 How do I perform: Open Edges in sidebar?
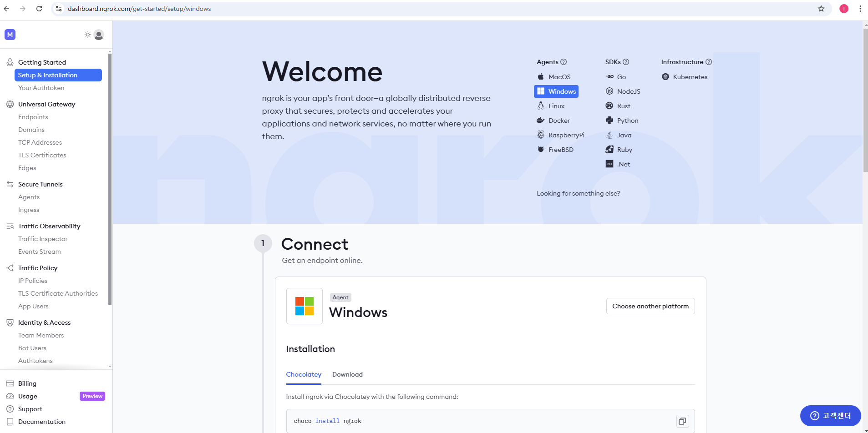coord(27,168)
